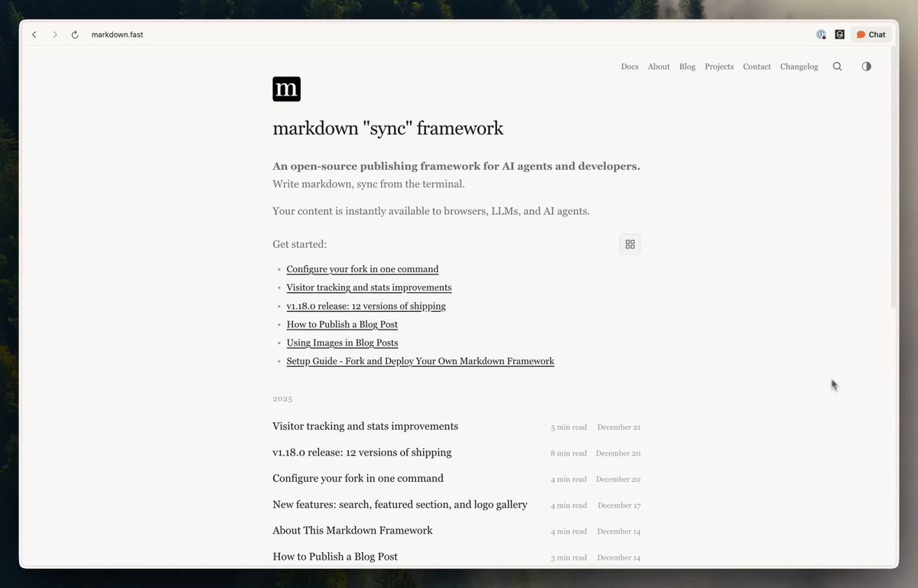
Task: Open post 'How to Publish a Blog Post' in 2025 list
Action: (x=456, y=557)
